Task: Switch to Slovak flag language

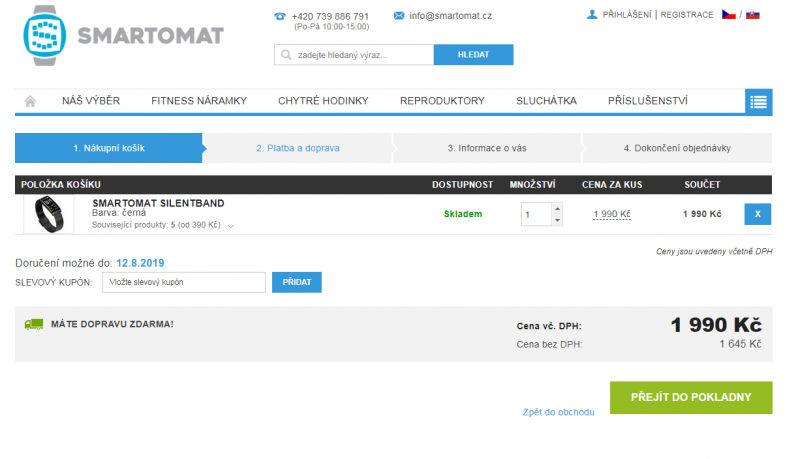Action: 753,15
